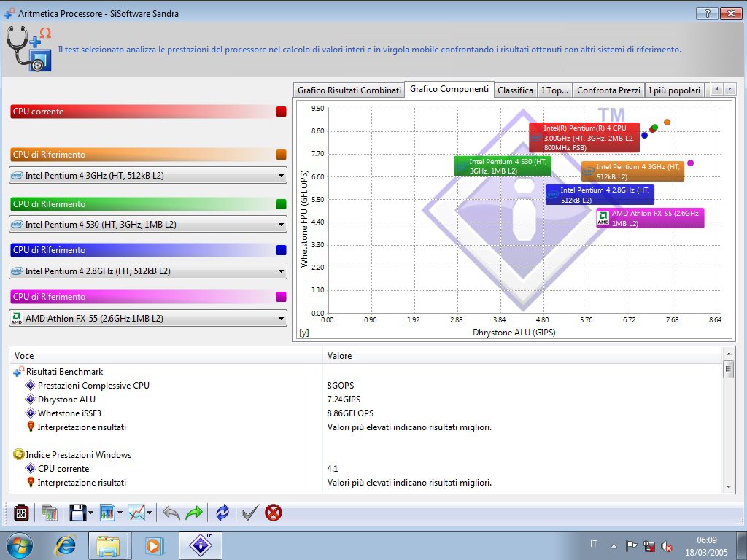The width and height of the screenshot is (747, 560).
Task: Click the red cancel X icon
Action: pyautogui.click(x=273, y=513)
